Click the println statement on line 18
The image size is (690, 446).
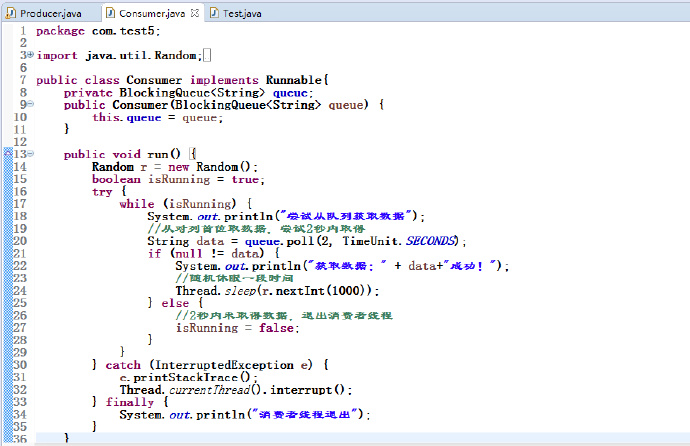286,216
